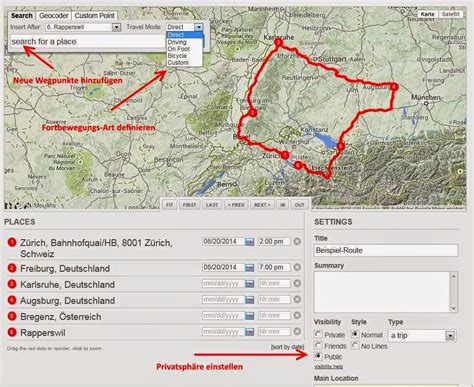Zoom map with OUT button
This screenshot has height=387, width=474.
coord(300,205)
